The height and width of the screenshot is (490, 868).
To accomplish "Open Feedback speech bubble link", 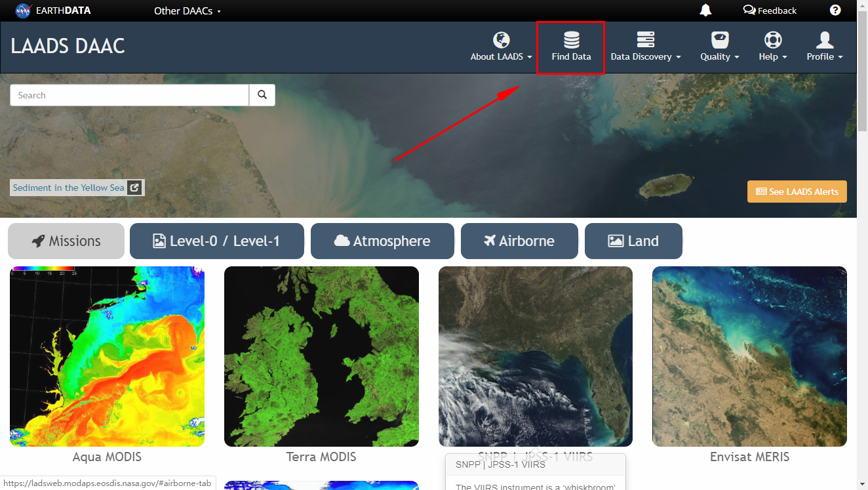I will (770, 10).
